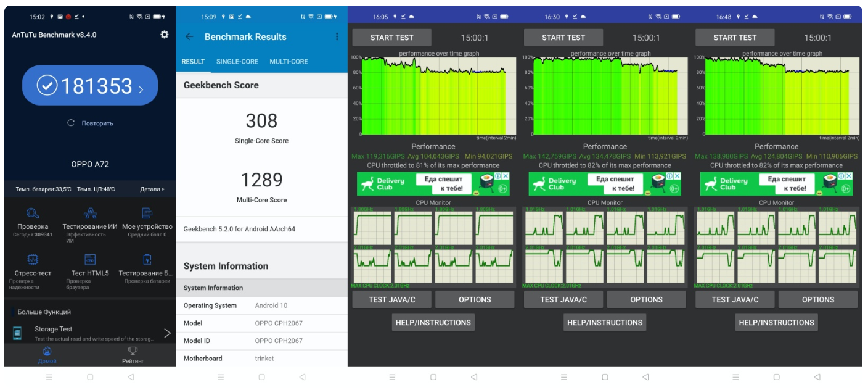Launch the Стресс-тест icon
This screenshot has width=868, height=390.
[x=33, y=260]
